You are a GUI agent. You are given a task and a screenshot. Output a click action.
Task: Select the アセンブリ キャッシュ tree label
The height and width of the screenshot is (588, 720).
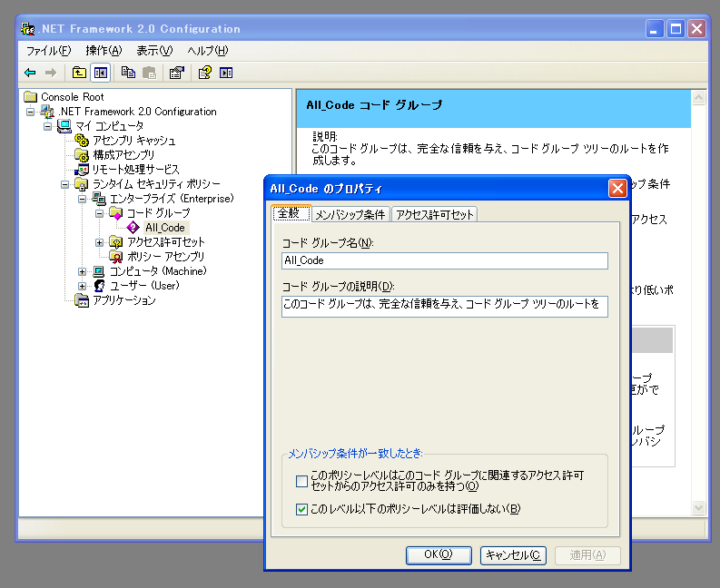pos(134,141)
